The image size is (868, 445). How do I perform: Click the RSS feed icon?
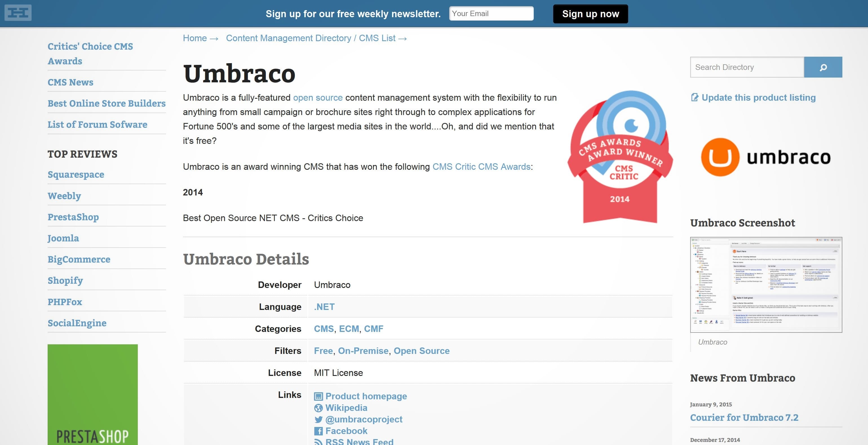(318, 442)
